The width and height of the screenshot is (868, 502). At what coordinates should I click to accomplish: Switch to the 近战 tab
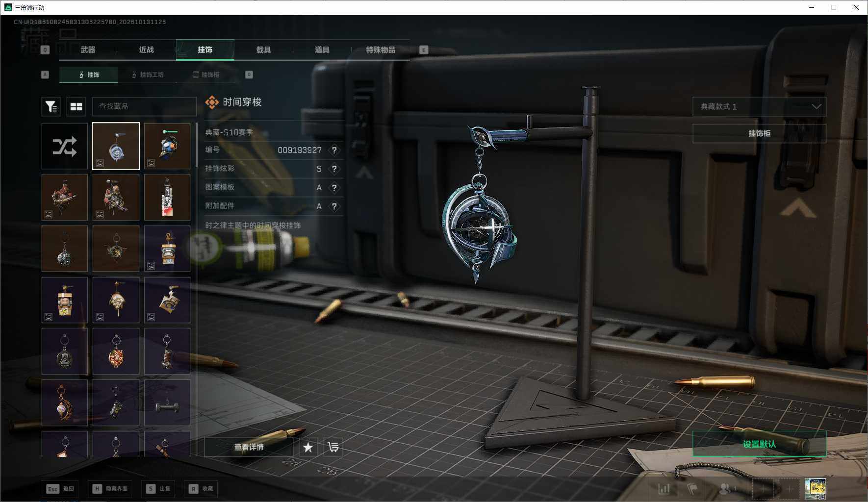point(147,50)
